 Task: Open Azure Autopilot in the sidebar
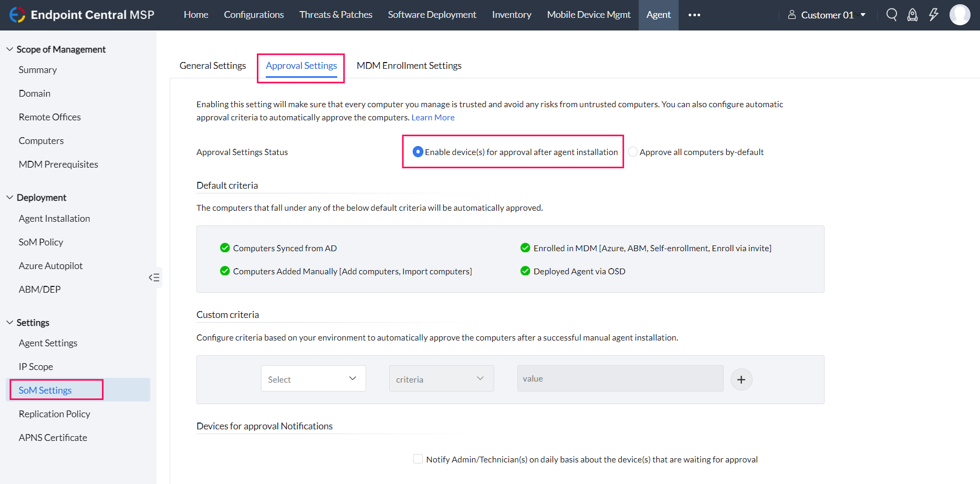point(51,266)
